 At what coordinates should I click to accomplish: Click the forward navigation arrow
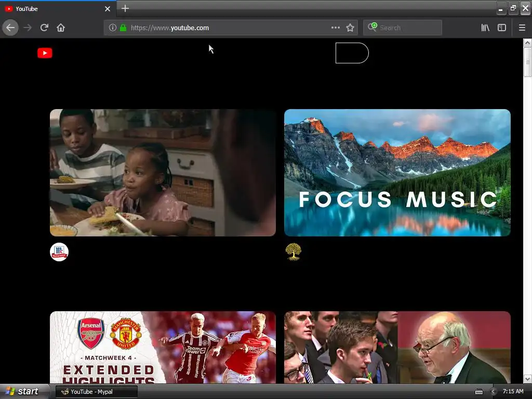[x=28, y=28]
